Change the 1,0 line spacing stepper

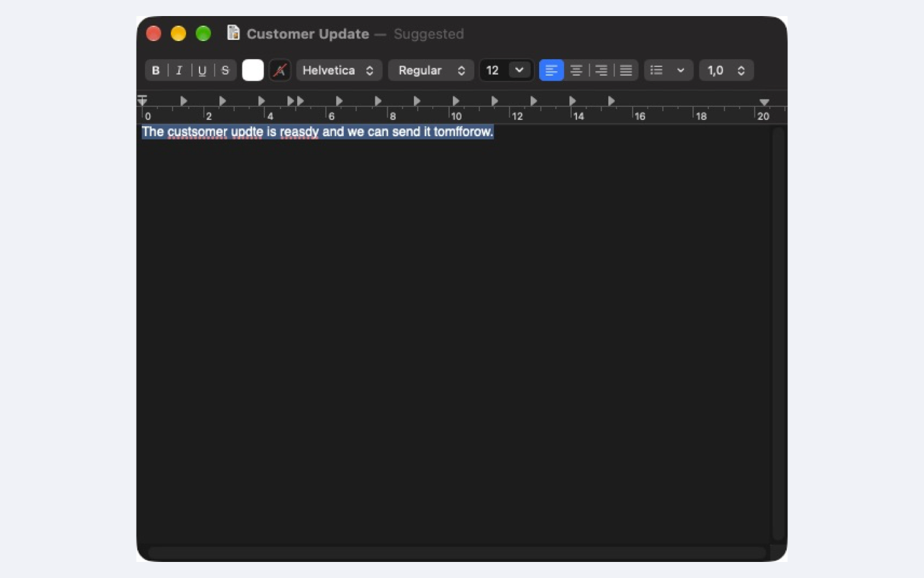726,71
